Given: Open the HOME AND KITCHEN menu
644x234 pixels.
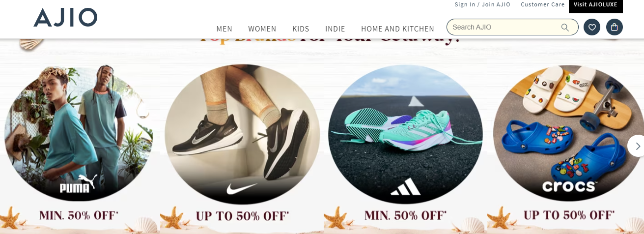Looking at the screenshot, I should [x=398, y=29].
